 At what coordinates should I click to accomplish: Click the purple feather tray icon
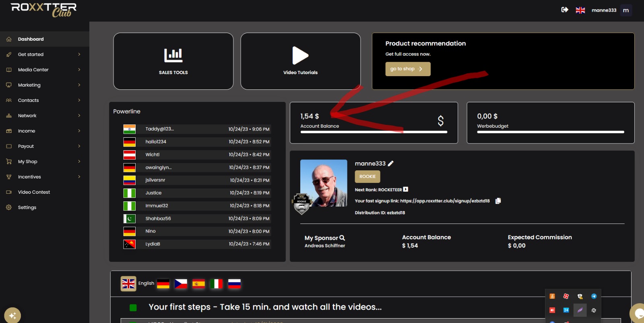[580, 310]
